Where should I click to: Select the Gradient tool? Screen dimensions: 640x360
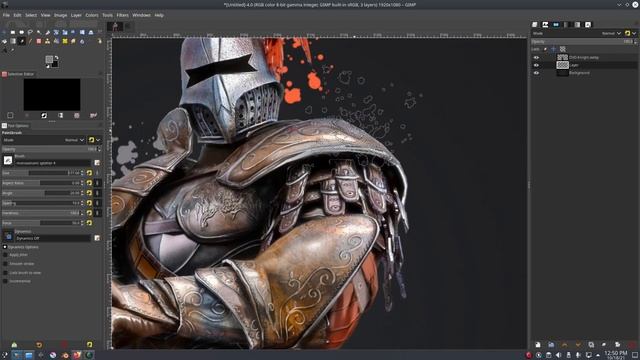click(x=13, y=41)
